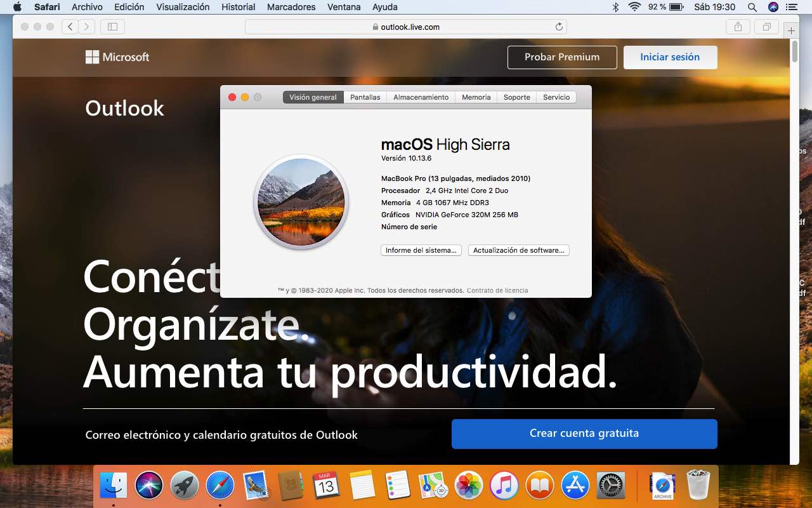Open Maps app in the Dock
This screenshot has width=812, height=508.
pyautogui.click(x=433, y=486)
